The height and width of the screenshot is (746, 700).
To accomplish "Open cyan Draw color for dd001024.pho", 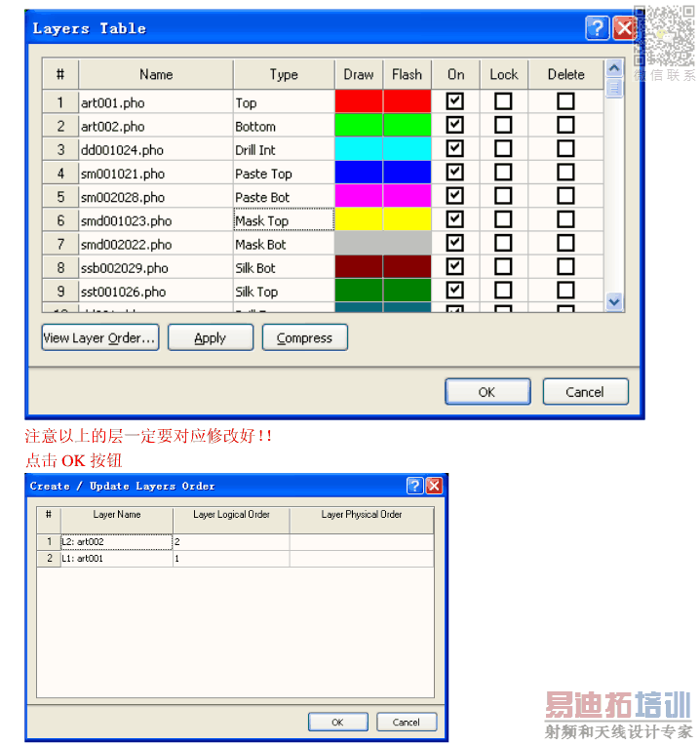I will 359,148.
